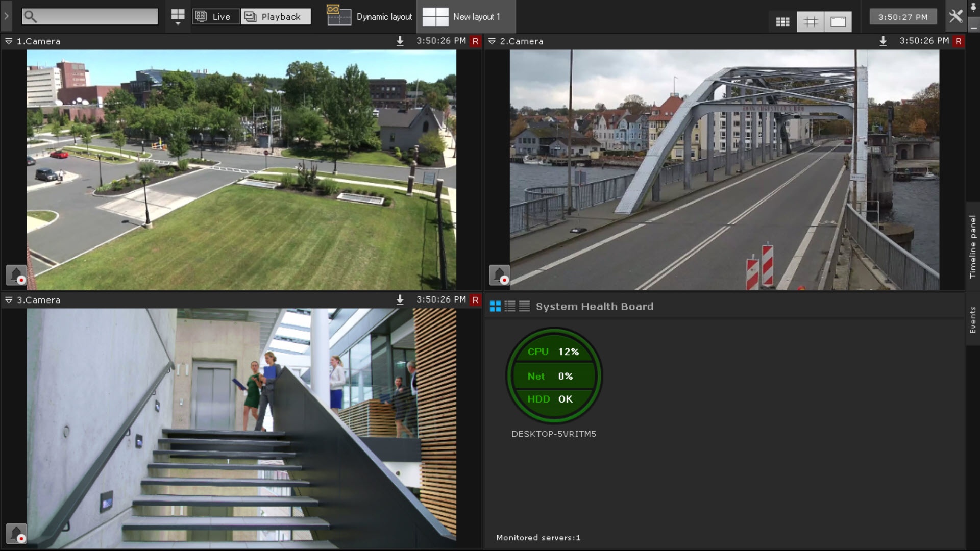Image resolution: width=980 pixels, height=551 pixels.
Task: Switch to Playback mode
Action: [276, 16]
